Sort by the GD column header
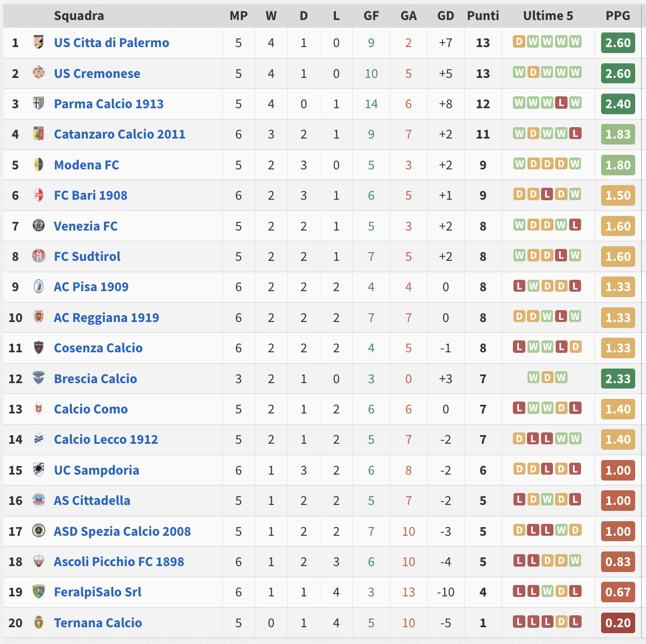 (445, 16)
